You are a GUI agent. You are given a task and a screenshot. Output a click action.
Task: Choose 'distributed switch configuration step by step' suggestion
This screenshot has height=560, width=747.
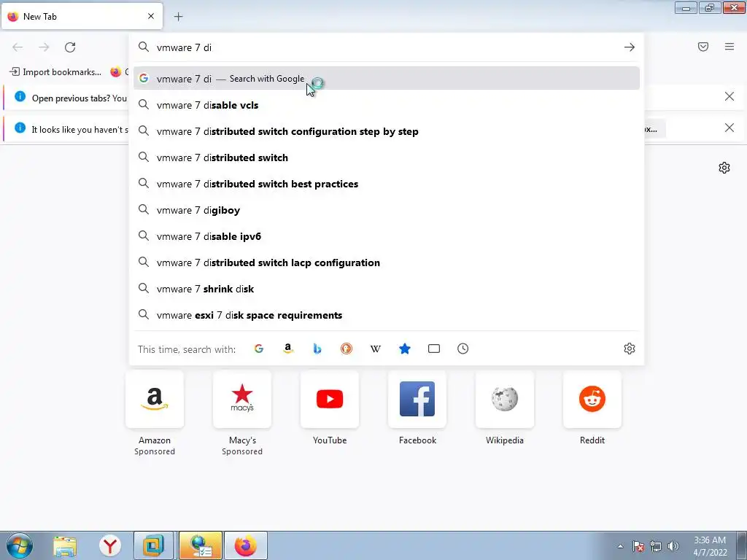[x=387, y=131]
